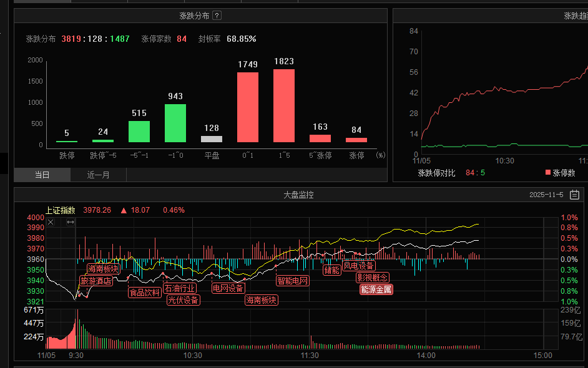Open the 智能电网 sector marker
Screen dimensions: 588x368
coord(293,281)
